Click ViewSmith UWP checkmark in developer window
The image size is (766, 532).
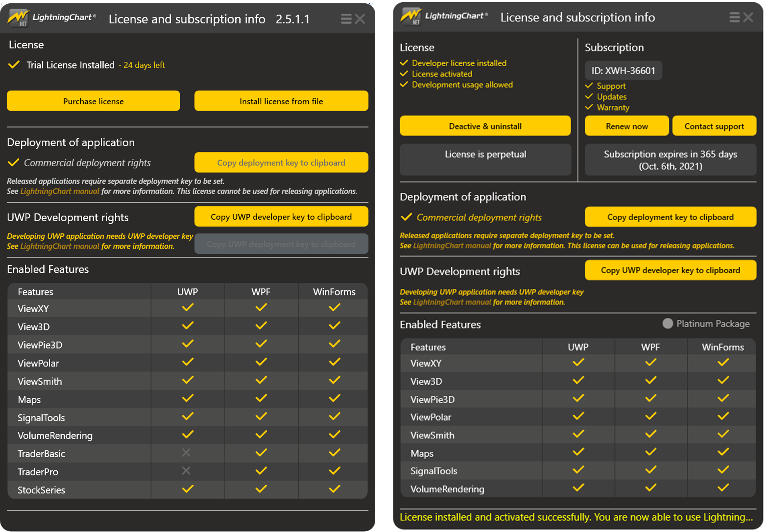point(578,434)
